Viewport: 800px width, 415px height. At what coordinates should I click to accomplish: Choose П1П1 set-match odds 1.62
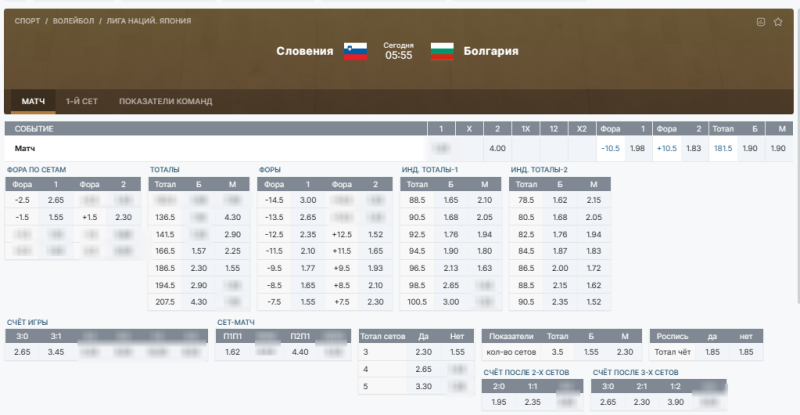point(233,352)
